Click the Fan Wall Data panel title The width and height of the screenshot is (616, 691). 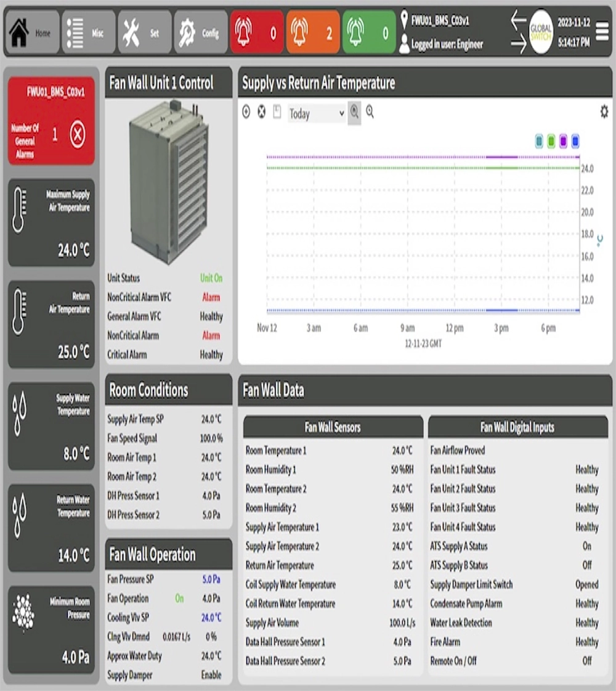click(274, 390)
